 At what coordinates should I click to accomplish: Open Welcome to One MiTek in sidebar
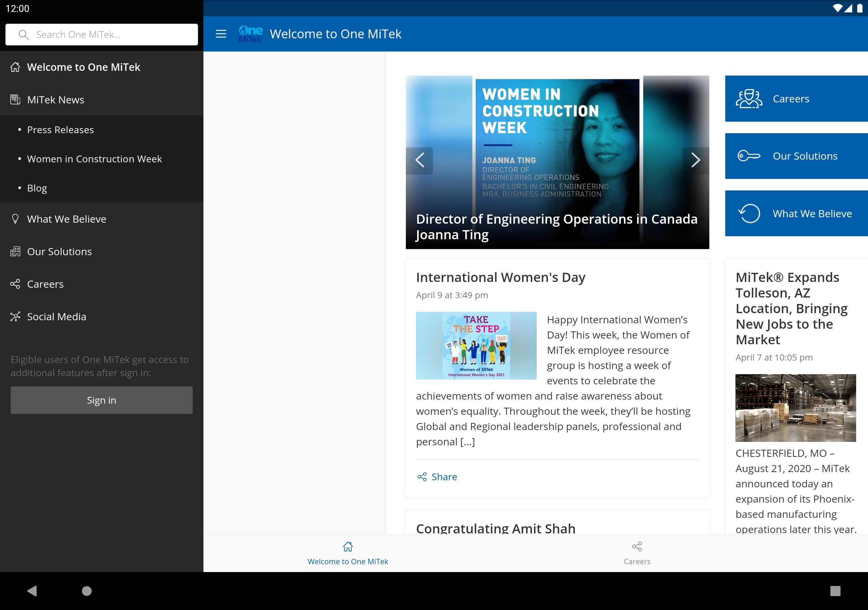coord(102,67)
